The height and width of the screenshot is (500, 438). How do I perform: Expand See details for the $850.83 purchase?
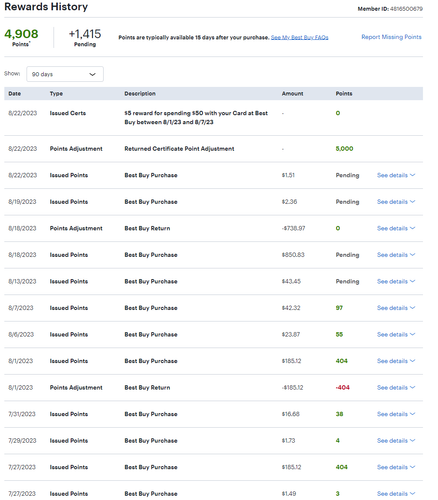(x=396, y=255)
